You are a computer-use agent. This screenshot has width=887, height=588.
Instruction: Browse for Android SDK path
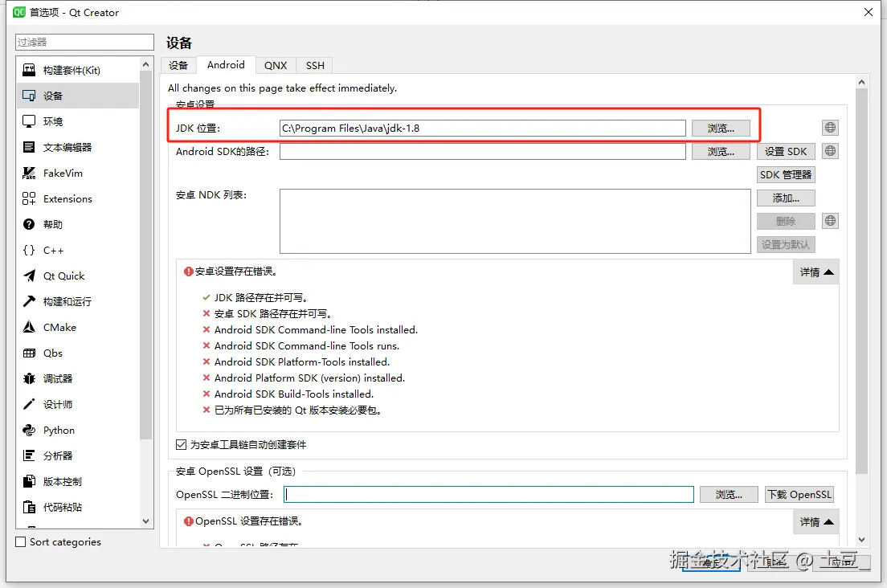click(721, 152)
